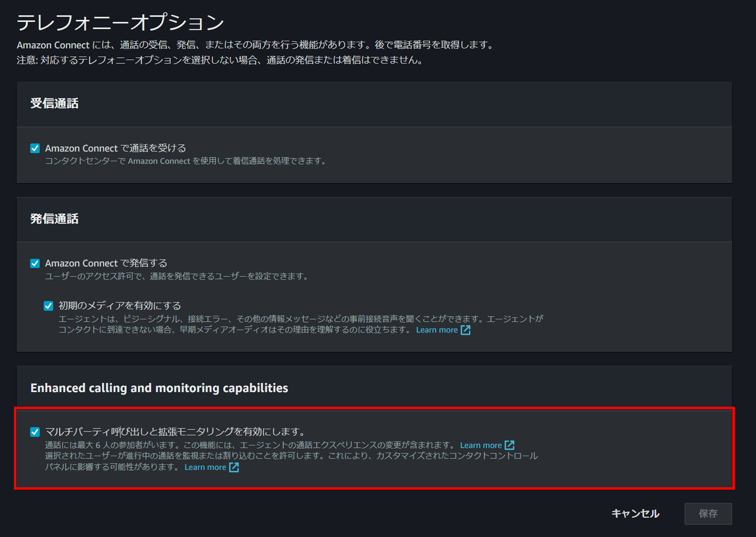Click the キャンセル button

[635, 513]
